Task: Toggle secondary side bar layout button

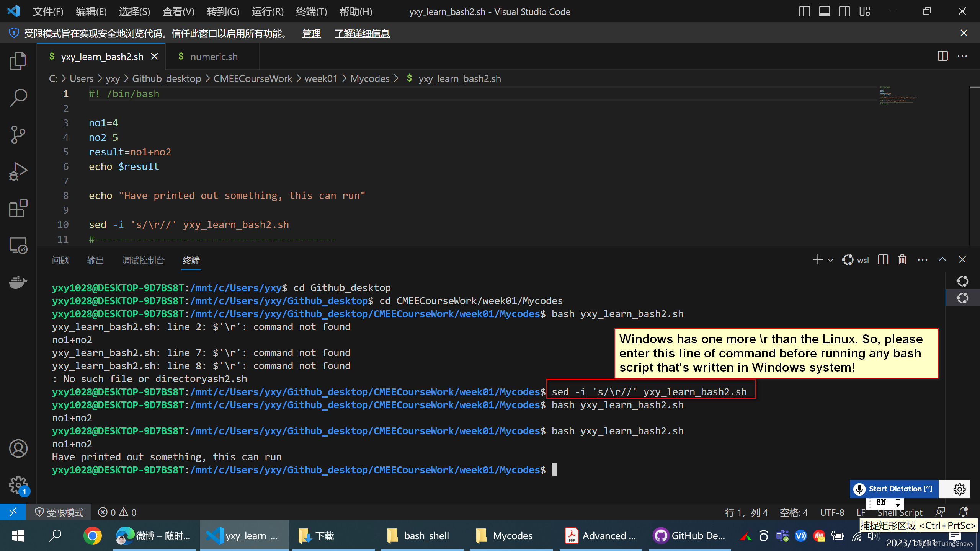Action: click(844, 11)
